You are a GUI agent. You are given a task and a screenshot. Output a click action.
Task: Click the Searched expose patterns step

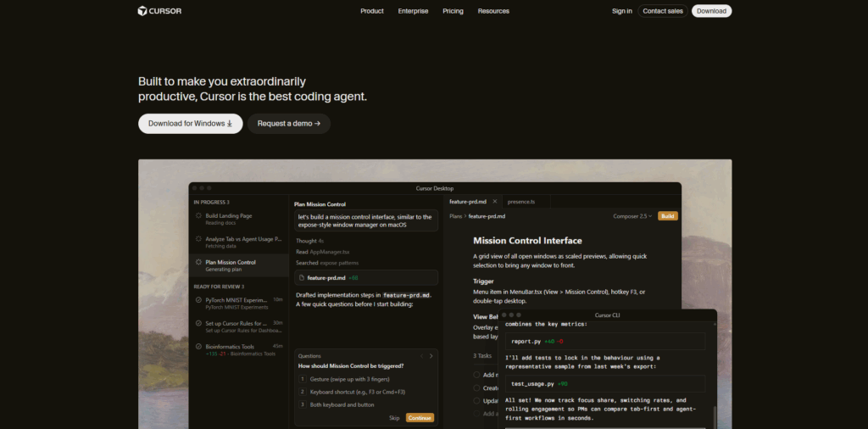[327, 263]
